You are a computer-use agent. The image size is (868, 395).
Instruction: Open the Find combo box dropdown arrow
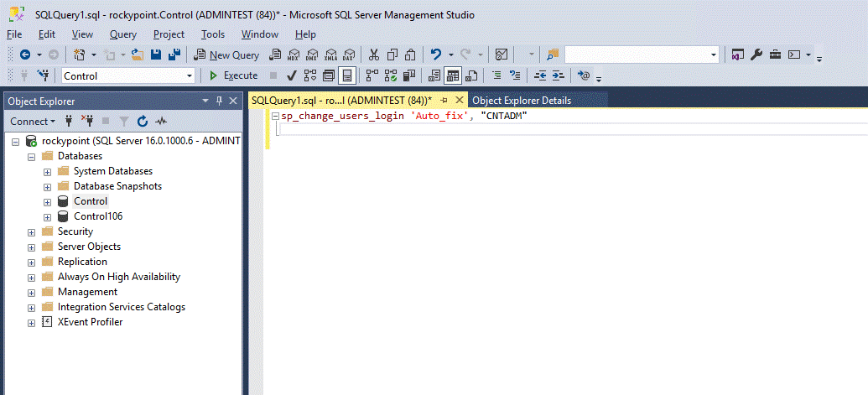[713, 55]
